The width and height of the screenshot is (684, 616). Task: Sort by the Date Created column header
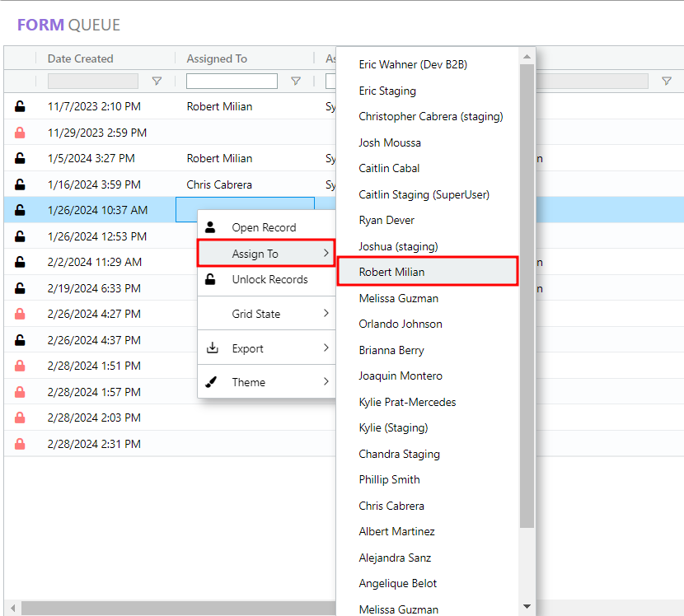click(x=81, y=58)
